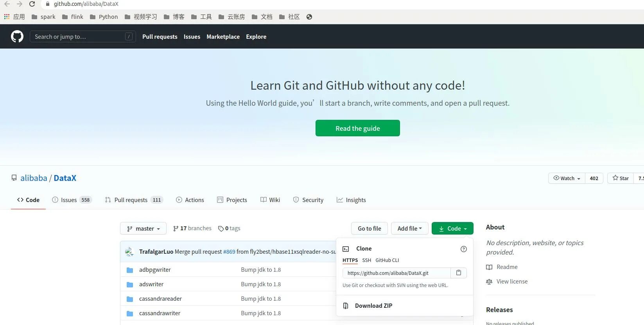Open the 云账房 bookmarks folder

[231, 17]
